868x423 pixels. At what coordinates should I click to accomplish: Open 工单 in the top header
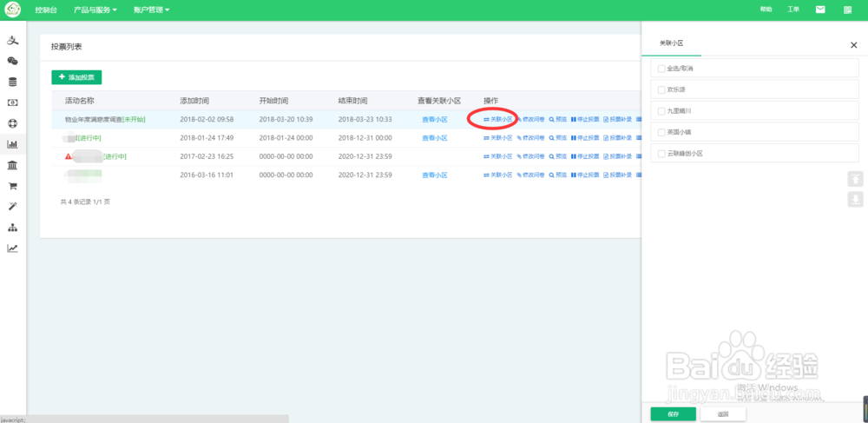tap(792, 10)
